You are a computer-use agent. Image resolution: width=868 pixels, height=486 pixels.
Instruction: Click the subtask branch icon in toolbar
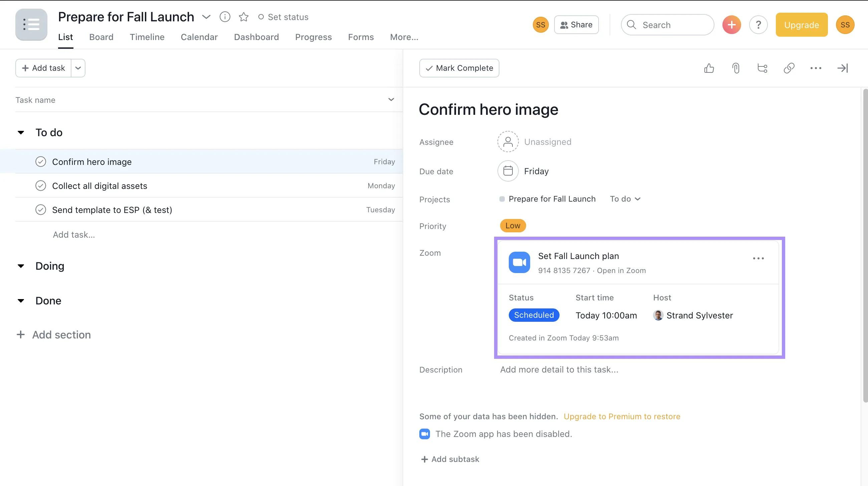tap(762, 68)
